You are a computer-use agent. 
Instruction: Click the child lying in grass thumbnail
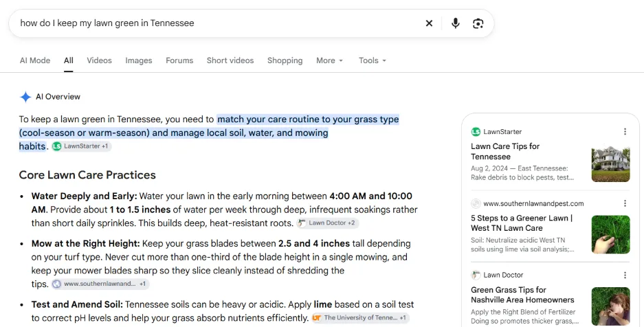tap(610, 306)
